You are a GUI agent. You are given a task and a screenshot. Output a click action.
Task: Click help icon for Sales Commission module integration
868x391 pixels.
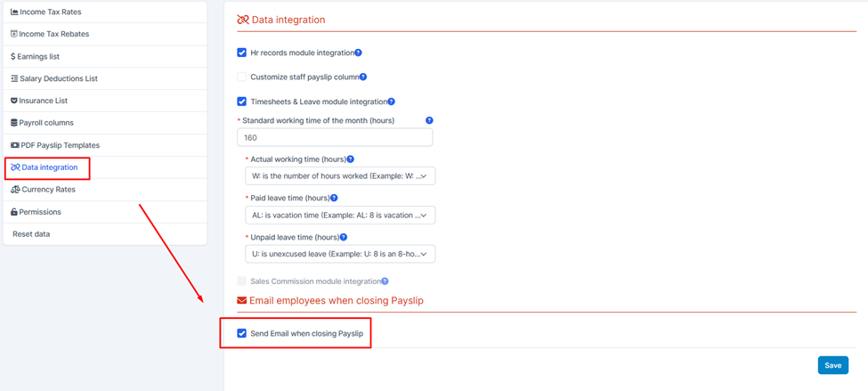385,281
